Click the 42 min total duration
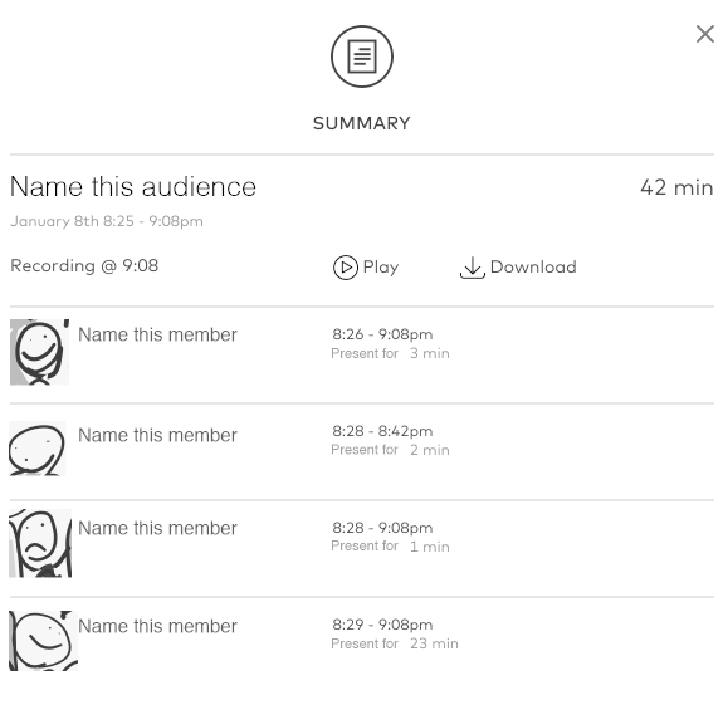 click(676, 188)
